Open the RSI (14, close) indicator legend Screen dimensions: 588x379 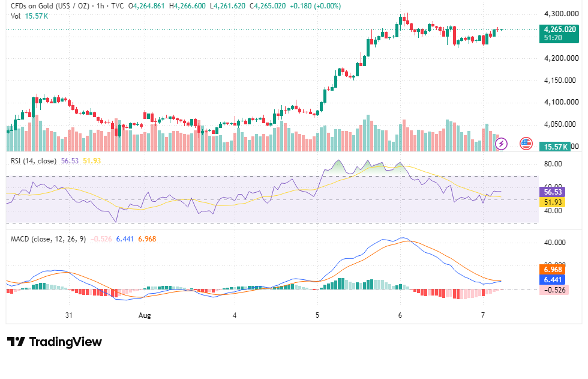34,161
